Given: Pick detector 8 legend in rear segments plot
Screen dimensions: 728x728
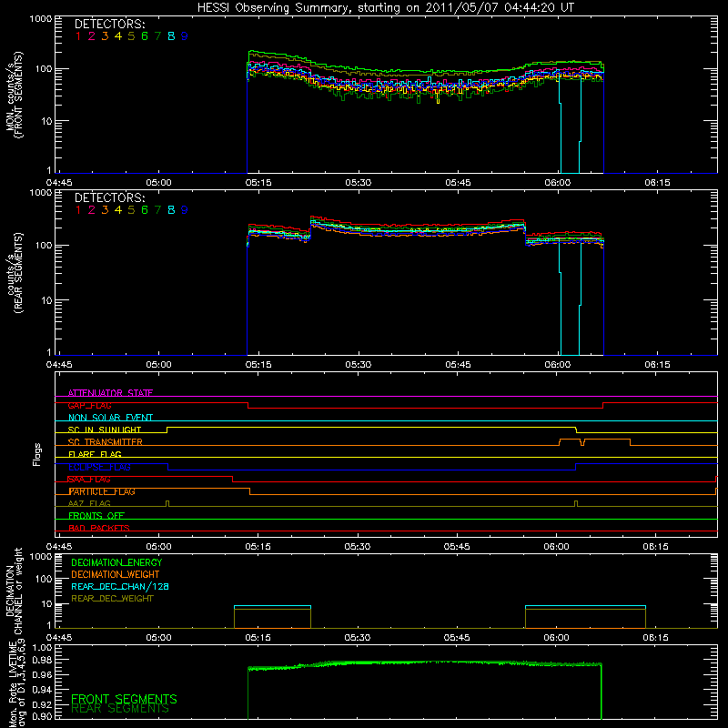Looking at the screenshot, I should point(171,210).
